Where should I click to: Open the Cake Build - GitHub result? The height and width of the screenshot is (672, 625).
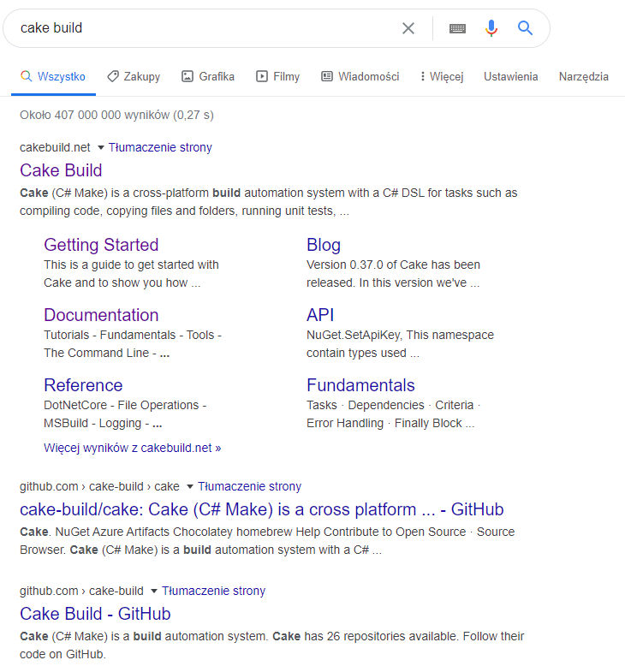95,614
